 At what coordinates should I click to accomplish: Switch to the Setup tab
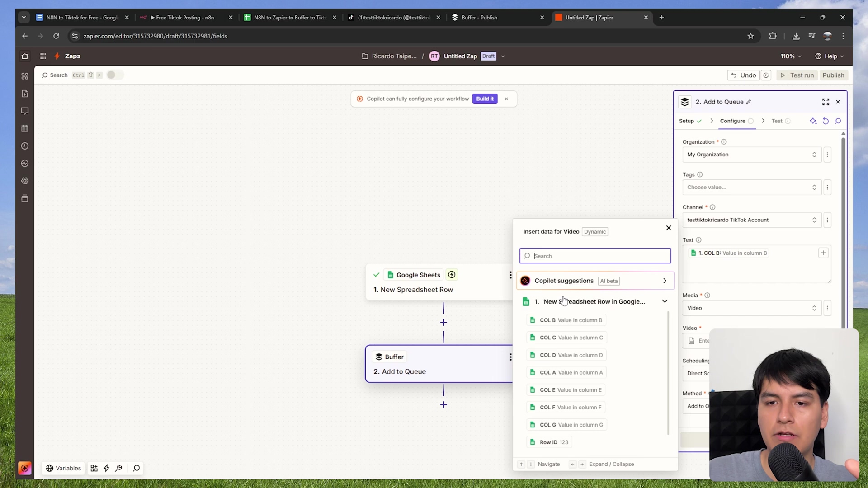[690, 121]
